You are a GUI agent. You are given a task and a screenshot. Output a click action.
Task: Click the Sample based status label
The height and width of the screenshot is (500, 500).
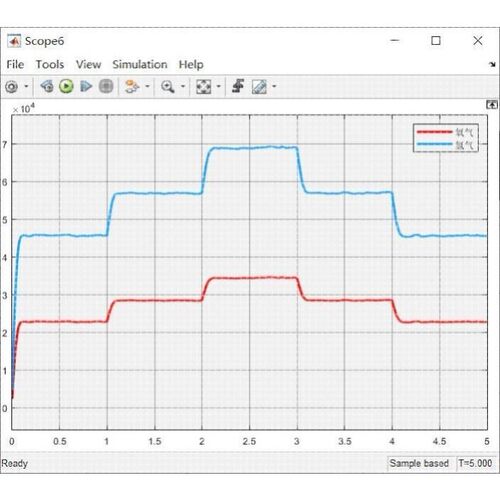coord(419,463)
